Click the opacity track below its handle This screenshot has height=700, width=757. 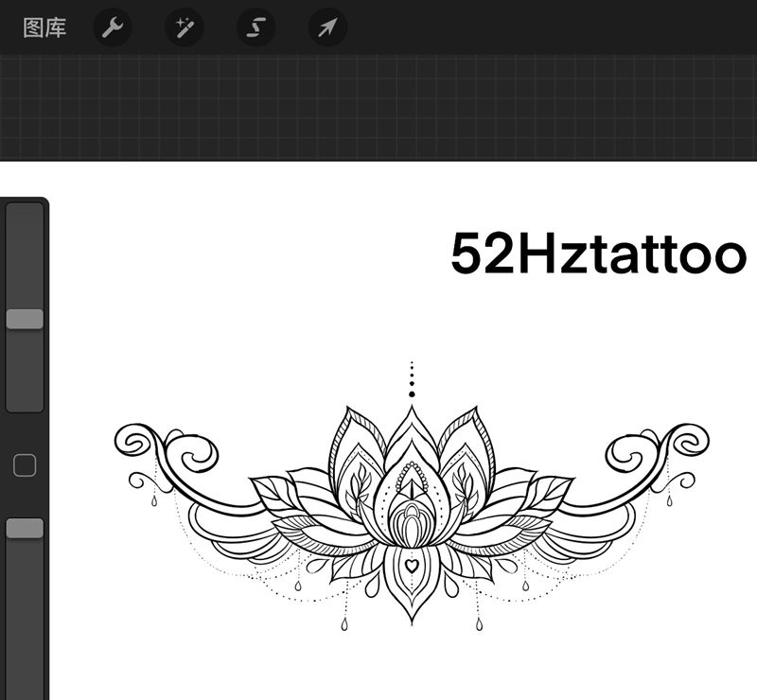[x=25, y=615]
